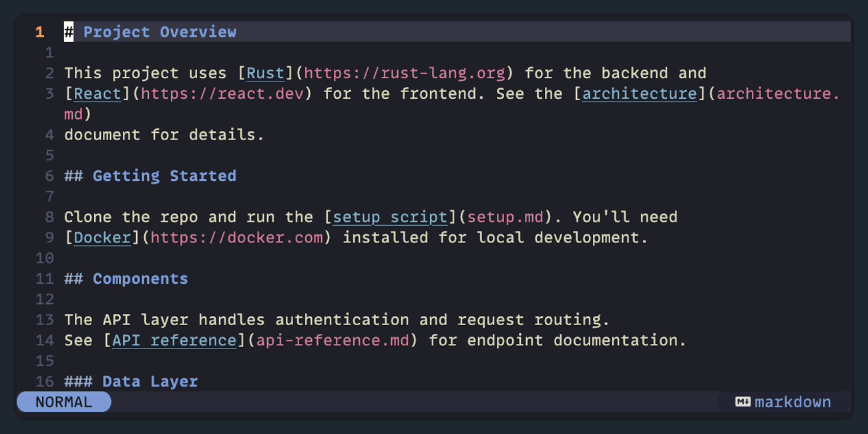
Task: Click the NORMAL mode indicator
Action: point(63,402)
